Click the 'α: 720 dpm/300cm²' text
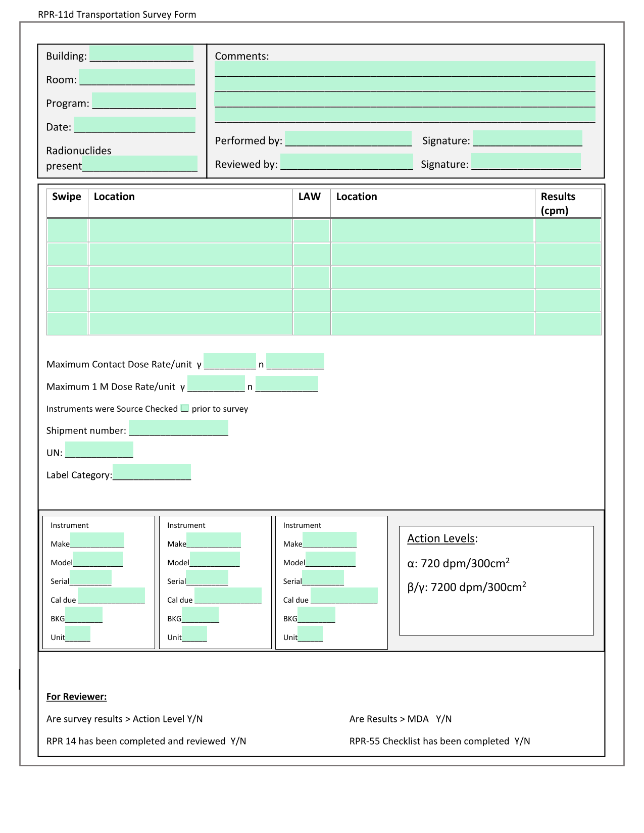The width and height of the screenshot is (644, 833). 458,563
